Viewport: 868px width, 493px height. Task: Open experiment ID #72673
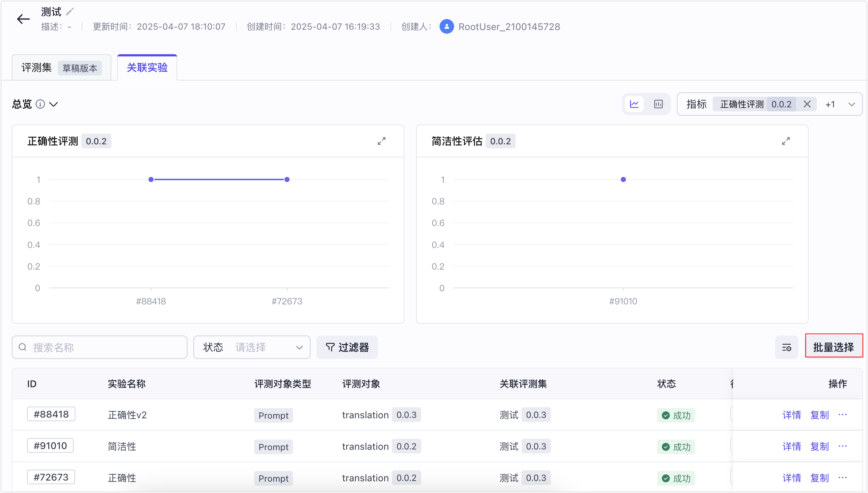coord(51,477)
